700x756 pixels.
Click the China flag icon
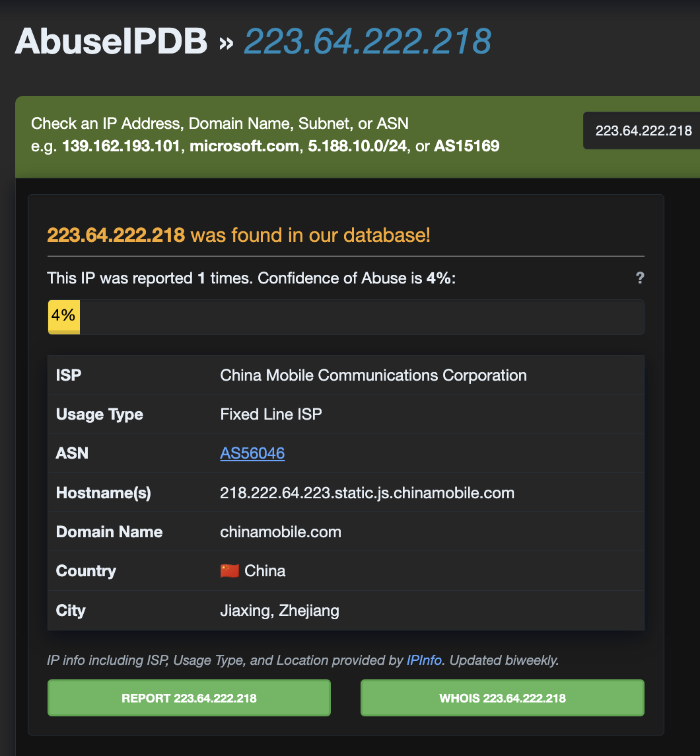tap(229, 571)
